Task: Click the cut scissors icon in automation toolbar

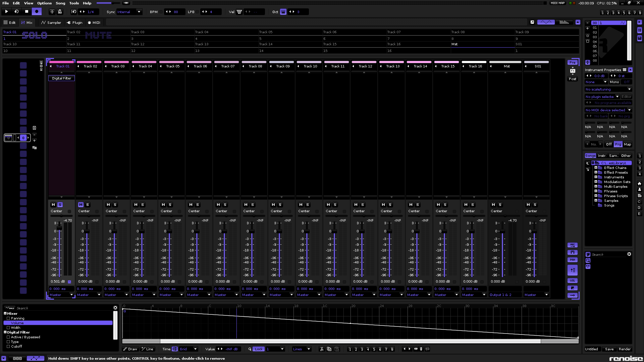Action: [x=322, y=349]
